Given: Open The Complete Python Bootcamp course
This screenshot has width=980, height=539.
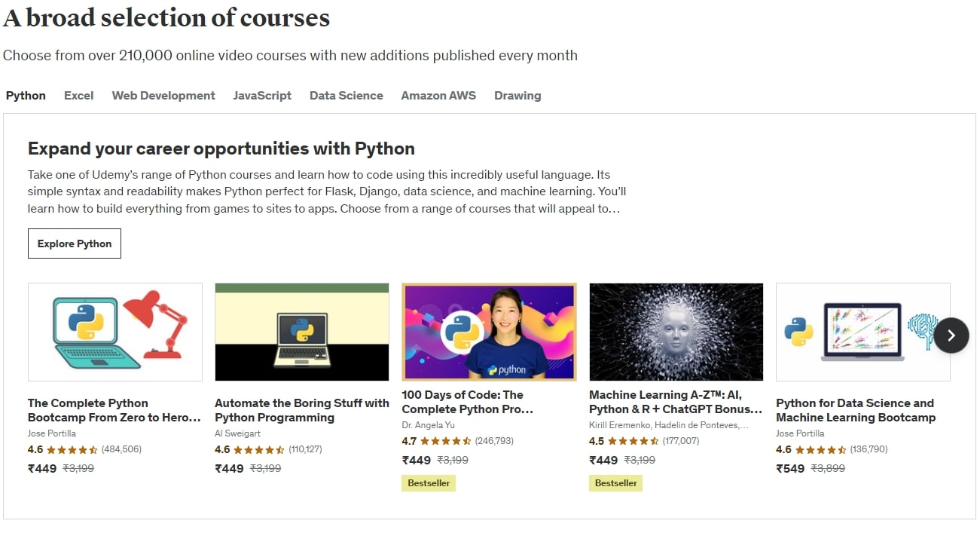Looking at the screenshot, I should 114,410.
